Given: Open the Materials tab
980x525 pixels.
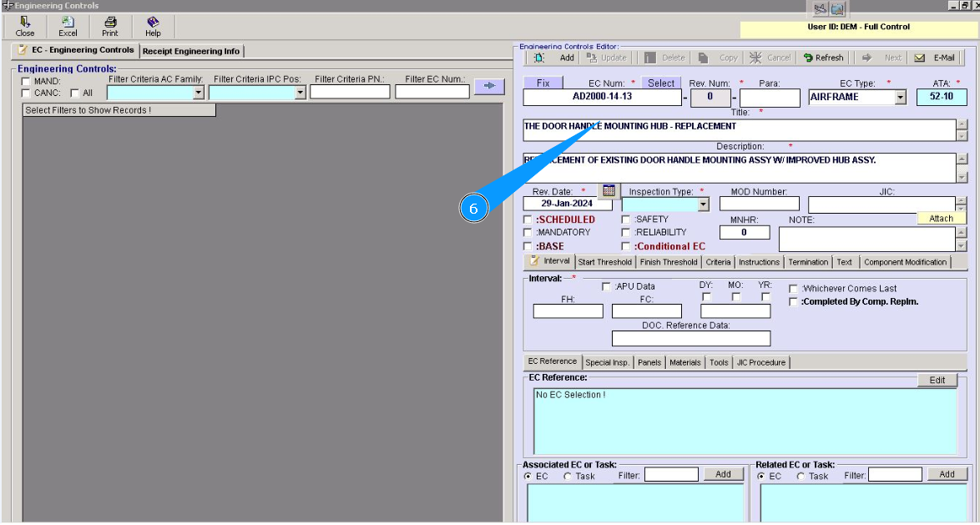Looking at the screenshot, I should (685, 362).
